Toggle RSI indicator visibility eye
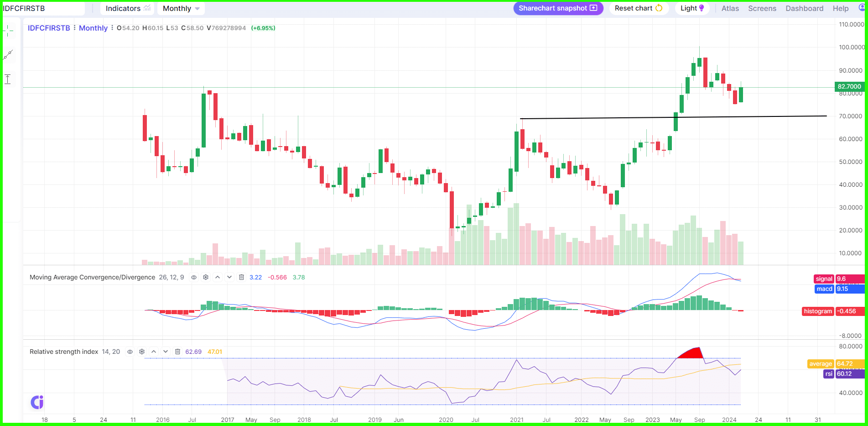 point(130,352)
